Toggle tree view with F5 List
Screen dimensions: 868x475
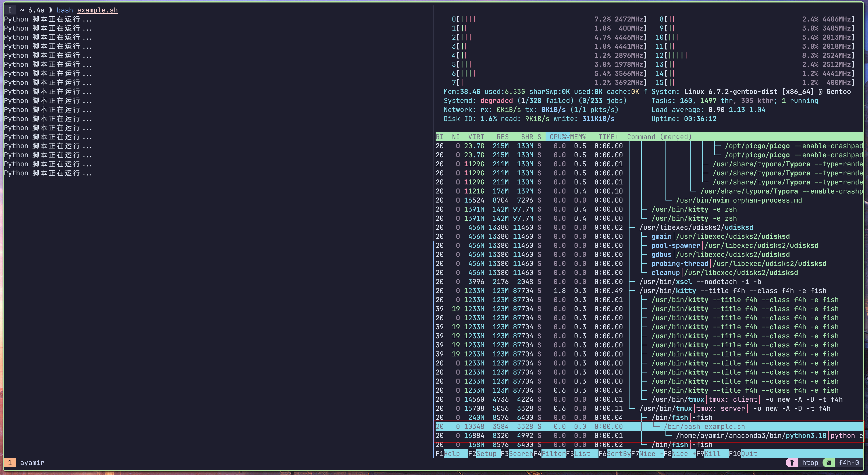click(x=582, y=454)
